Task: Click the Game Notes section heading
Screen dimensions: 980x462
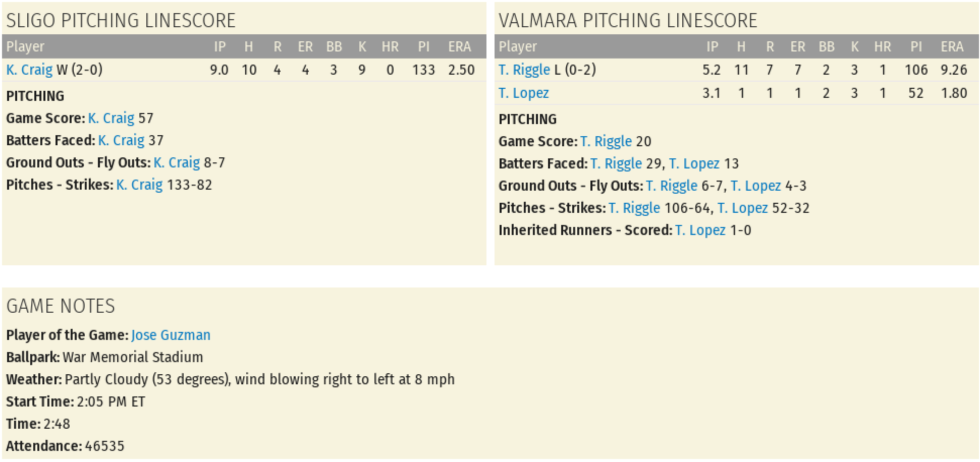Action: [x=61, y=306]
